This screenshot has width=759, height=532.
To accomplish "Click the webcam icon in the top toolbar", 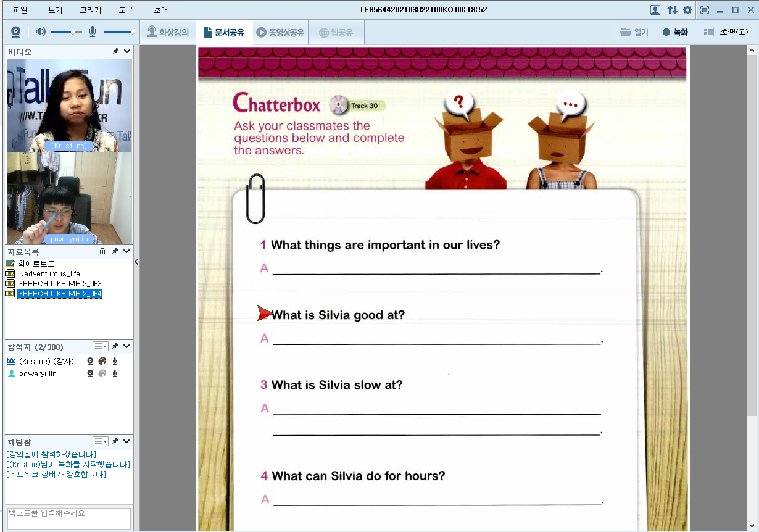I will pyautogui.click(x=15, y=32).
